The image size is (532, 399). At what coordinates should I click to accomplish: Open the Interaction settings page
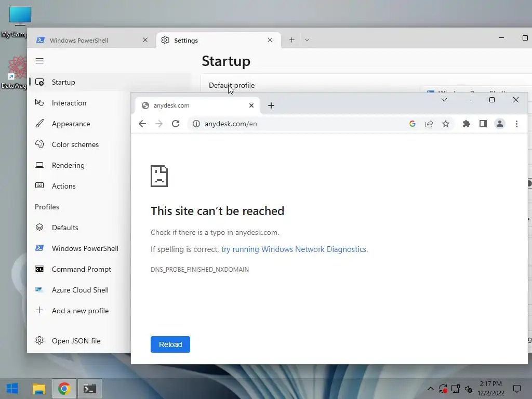pos(80,103)
